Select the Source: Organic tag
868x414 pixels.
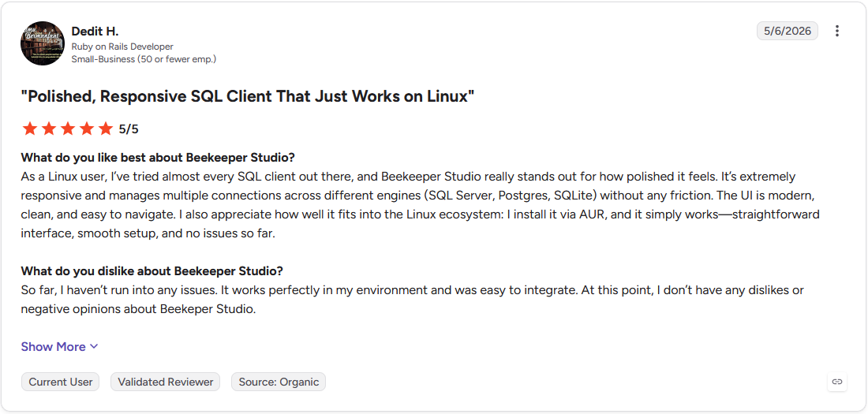click(279, 382)
